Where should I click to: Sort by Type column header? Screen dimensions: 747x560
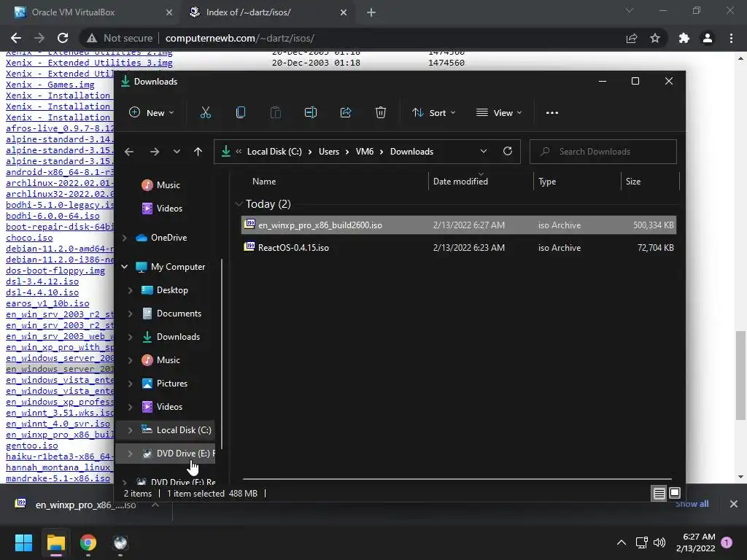coord(547,182)
